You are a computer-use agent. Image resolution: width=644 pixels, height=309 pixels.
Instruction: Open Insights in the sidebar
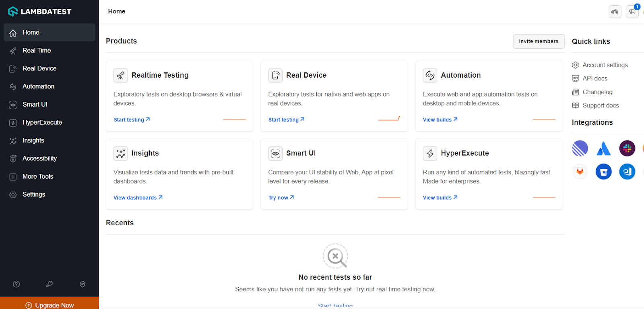click(50, 140)
